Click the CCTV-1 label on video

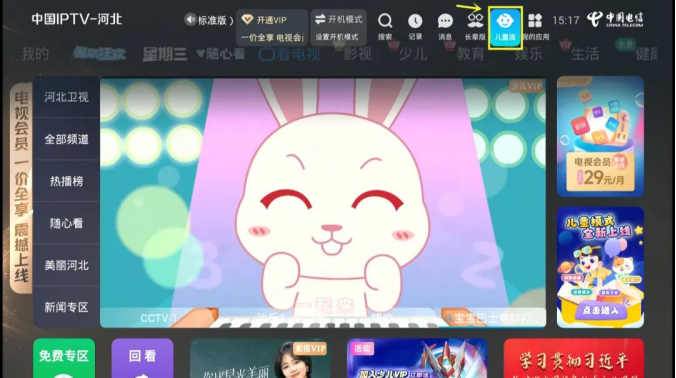pos(158,319)
